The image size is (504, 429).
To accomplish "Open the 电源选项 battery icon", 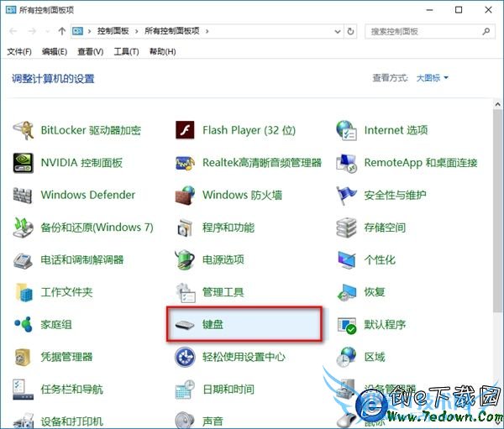I will click(x=185, y=260).
